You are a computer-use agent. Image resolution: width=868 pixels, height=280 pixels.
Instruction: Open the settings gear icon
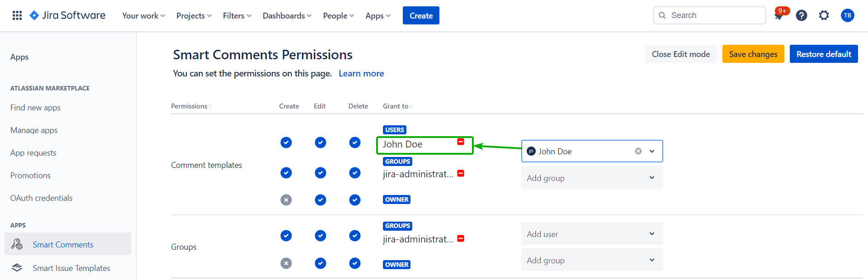[824, 15]
